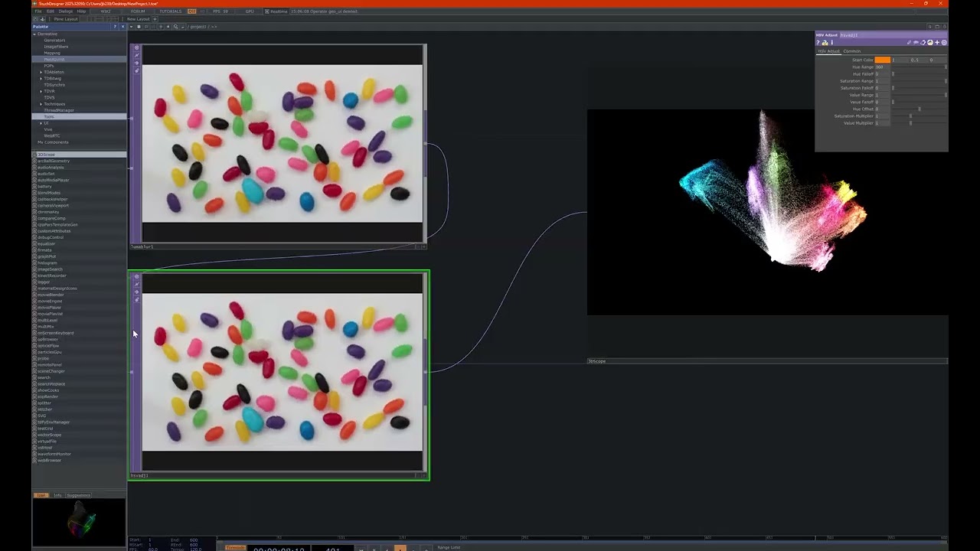
Task: Close the Palette panel
Action: 122,27
